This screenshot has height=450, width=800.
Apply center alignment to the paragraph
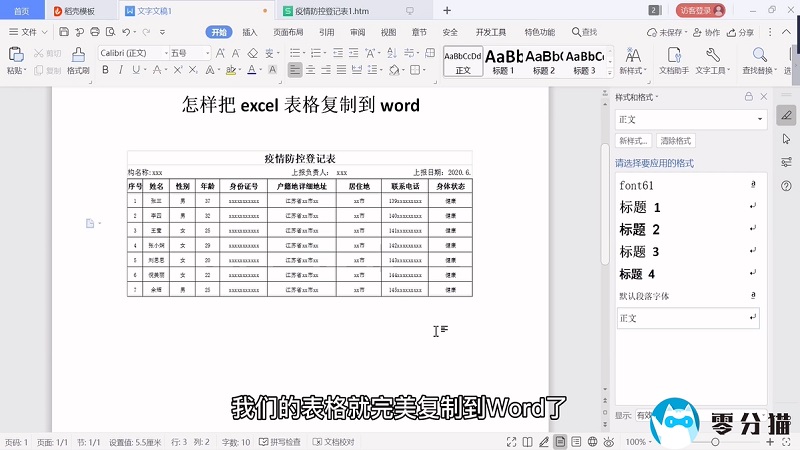[x=312, y=70]
